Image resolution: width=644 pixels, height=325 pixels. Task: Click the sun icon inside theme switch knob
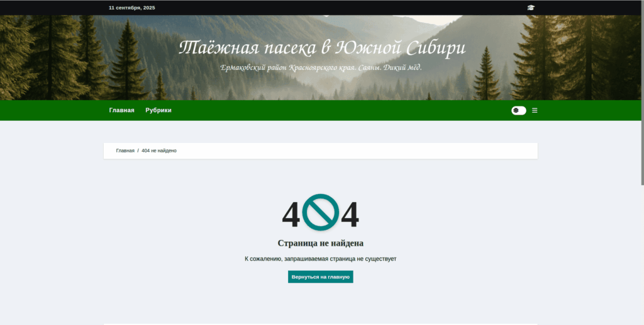pos(516,110)
